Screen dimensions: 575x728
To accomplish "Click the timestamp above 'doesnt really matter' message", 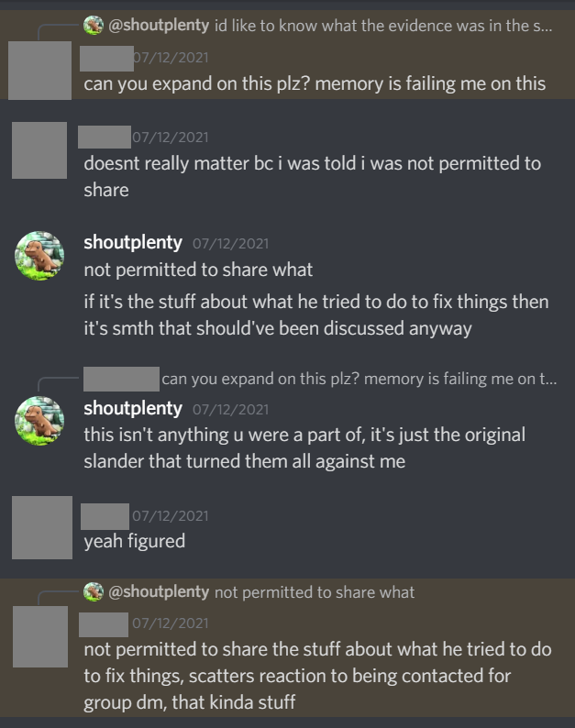I will coord(170,138).
